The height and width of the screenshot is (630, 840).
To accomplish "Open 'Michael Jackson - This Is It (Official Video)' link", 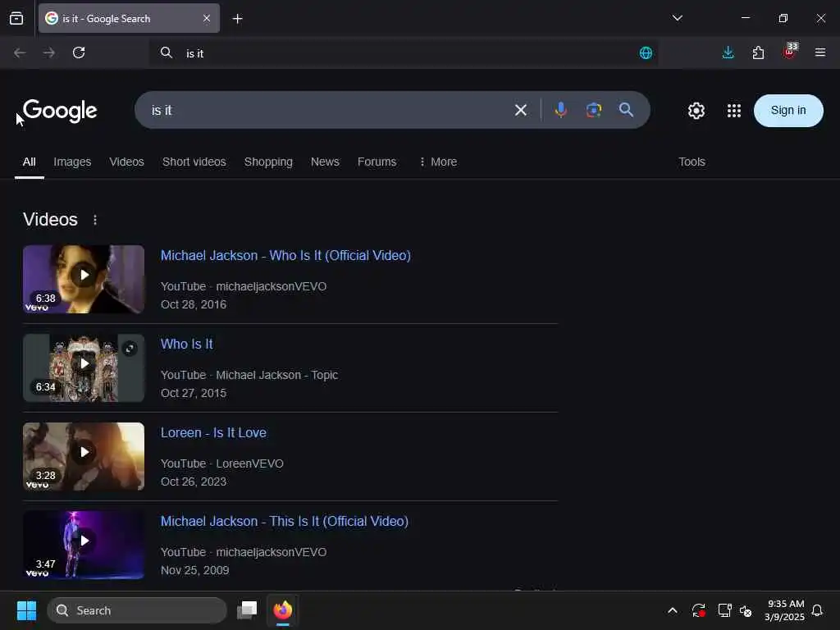I will tap(285, 521).
